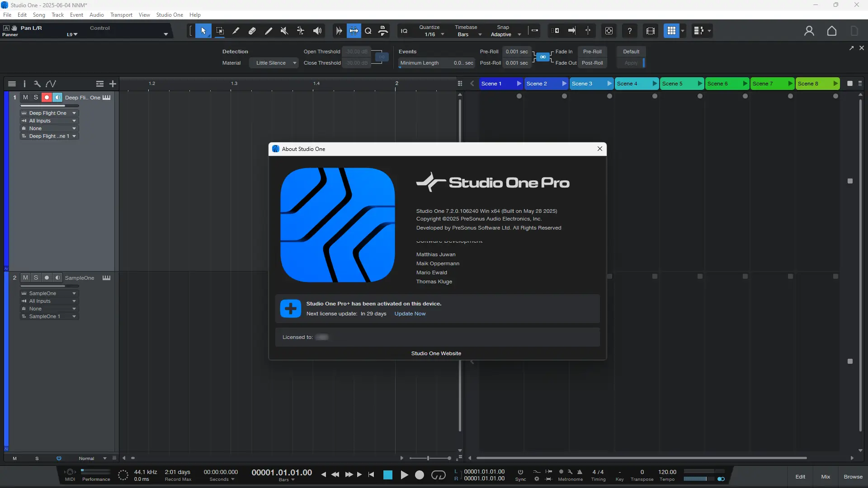The width and height of the screenshot is (868, 488).
Task: Open the Start page home icon
Action: [831, 31]
